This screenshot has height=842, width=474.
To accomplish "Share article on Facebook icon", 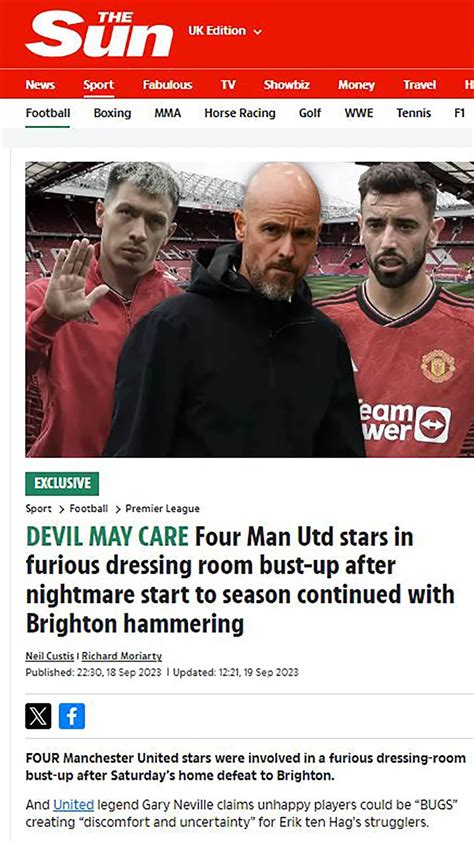I will tap(72, 716).
